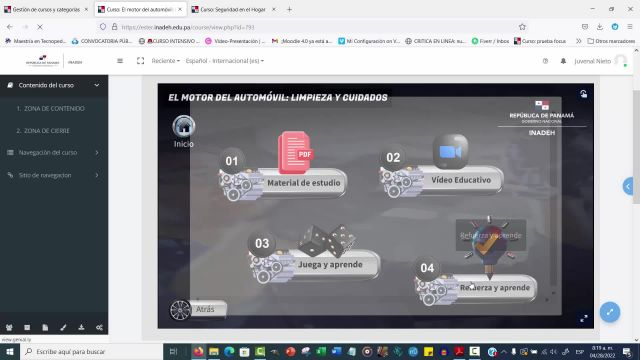Go to 2. ZONA DE CIERRE

[x=43, y=131]
